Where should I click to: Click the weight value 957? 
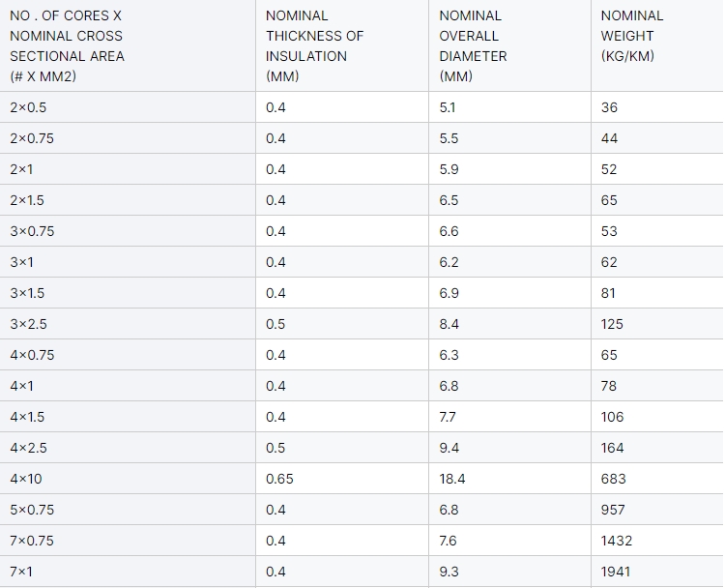pos(613,510)
